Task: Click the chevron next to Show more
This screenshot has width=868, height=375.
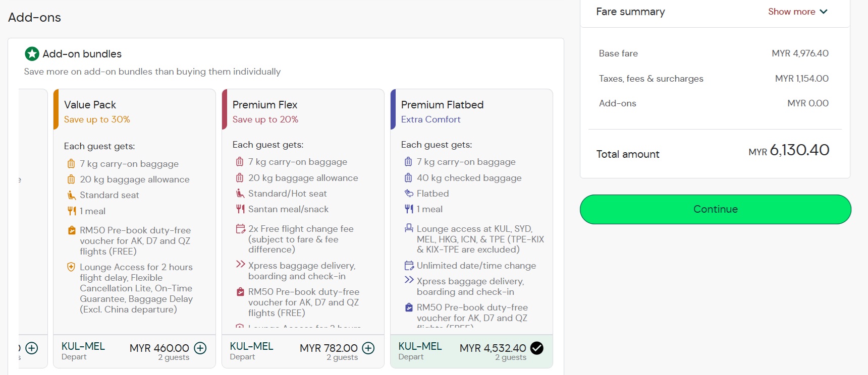Action: point(824,12)
